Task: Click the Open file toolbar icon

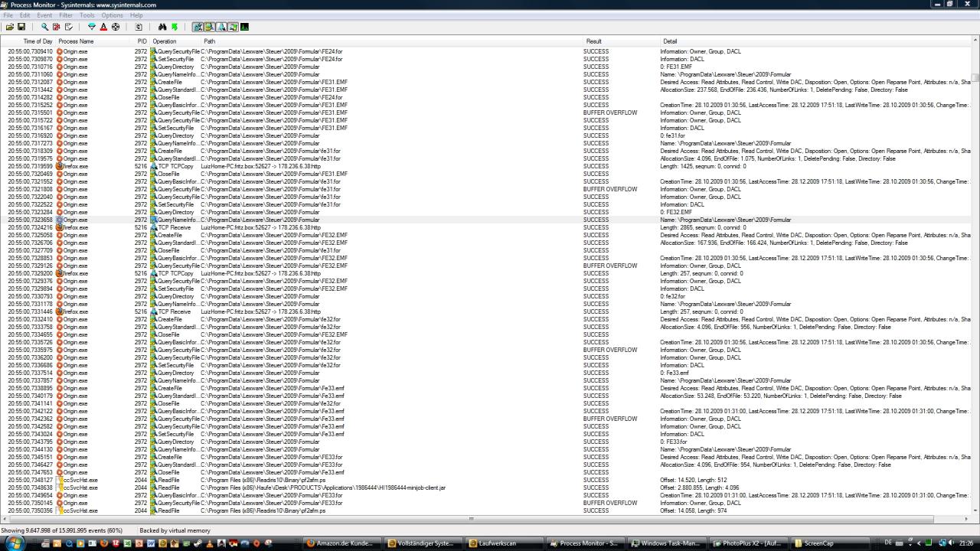Action: pos(10,27)
